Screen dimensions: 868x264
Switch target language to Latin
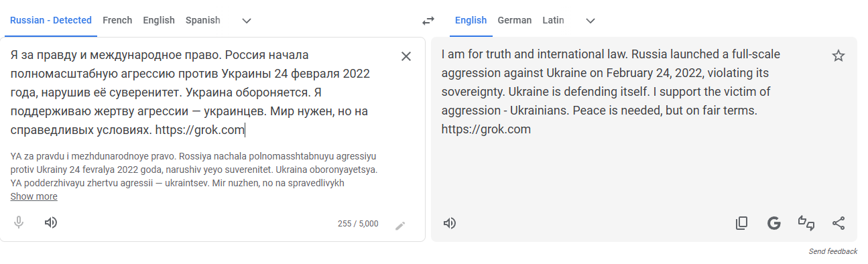point(553,20)
